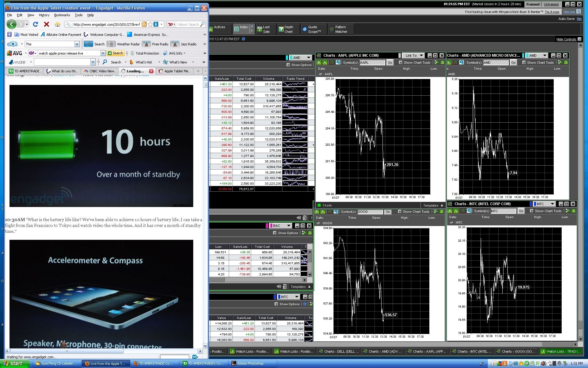This screenshot has width=588, height=368.
Task: Go back in Firefox
Action: [11, 24]
